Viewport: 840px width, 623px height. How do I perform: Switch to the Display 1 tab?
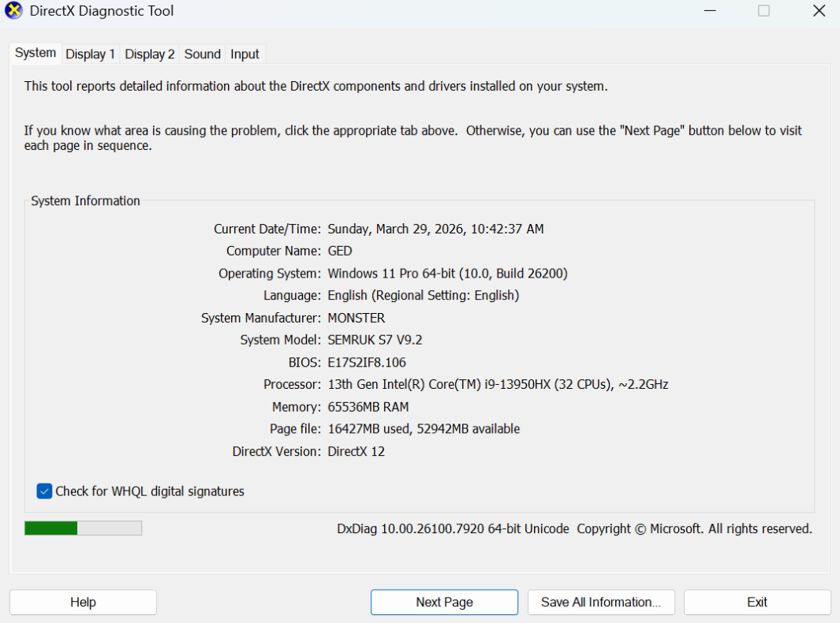[x=90, y=54]
